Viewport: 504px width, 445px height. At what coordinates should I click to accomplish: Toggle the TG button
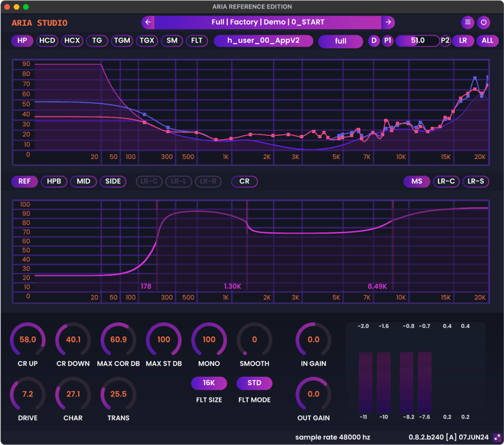click(97, 41)
